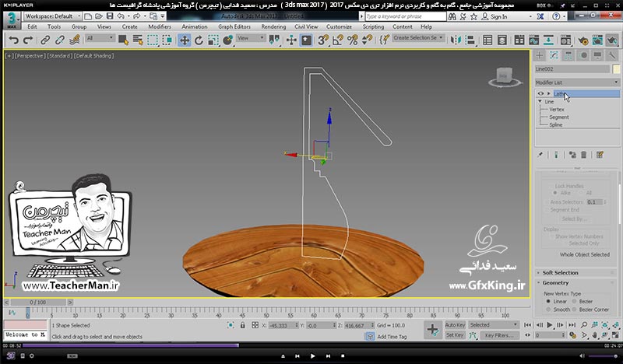Toggle the Angle Snap icon
This screenshot has height=364, width=623.
(x=338, y=40)
